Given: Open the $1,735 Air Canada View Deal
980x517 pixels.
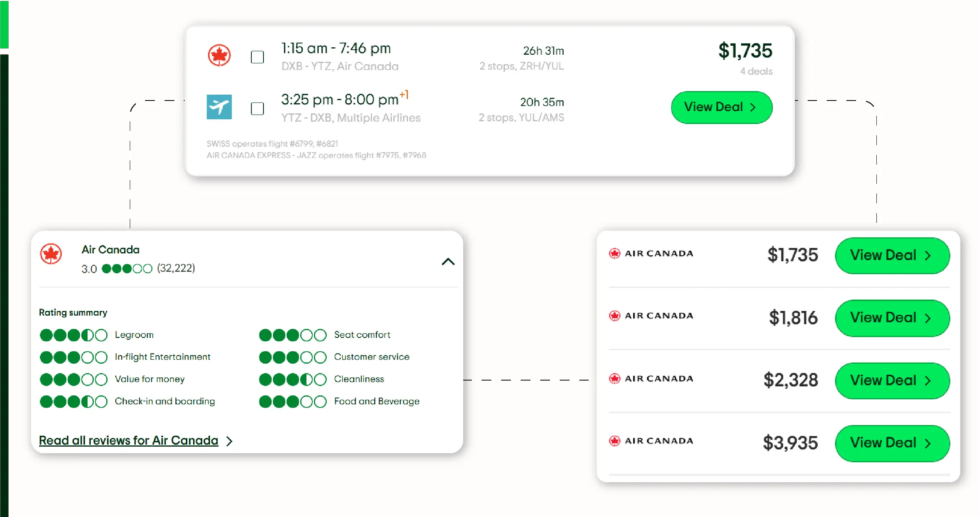Looking at the screenshot, I should [892, 255].
